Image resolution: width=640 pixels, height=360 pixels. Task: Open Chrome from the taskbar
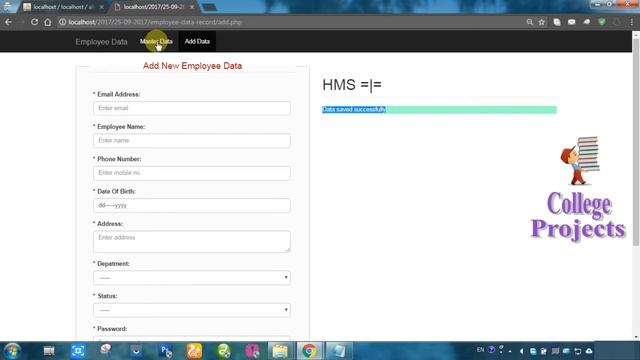click(309, 351)
